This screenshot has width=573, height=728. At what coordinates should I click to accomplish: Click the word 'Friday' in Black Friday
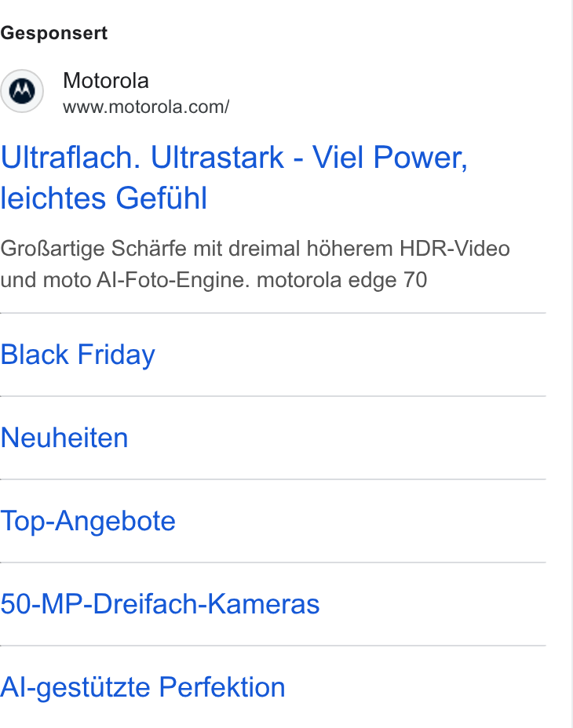tap(116, 355)
